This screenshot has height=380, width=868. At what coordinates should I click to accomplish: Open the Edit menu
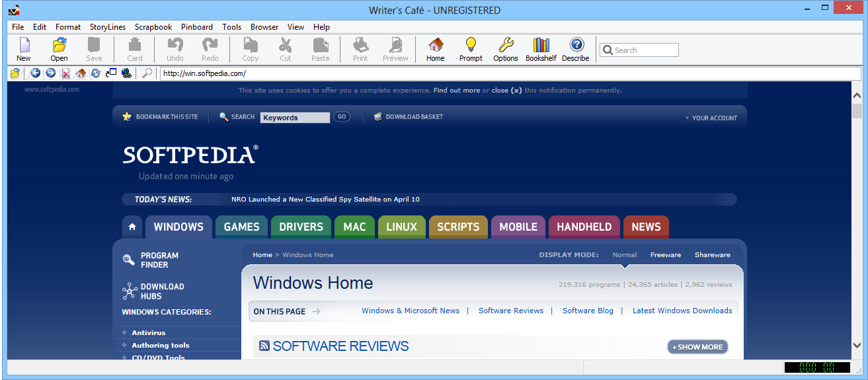tap(40, 27)
